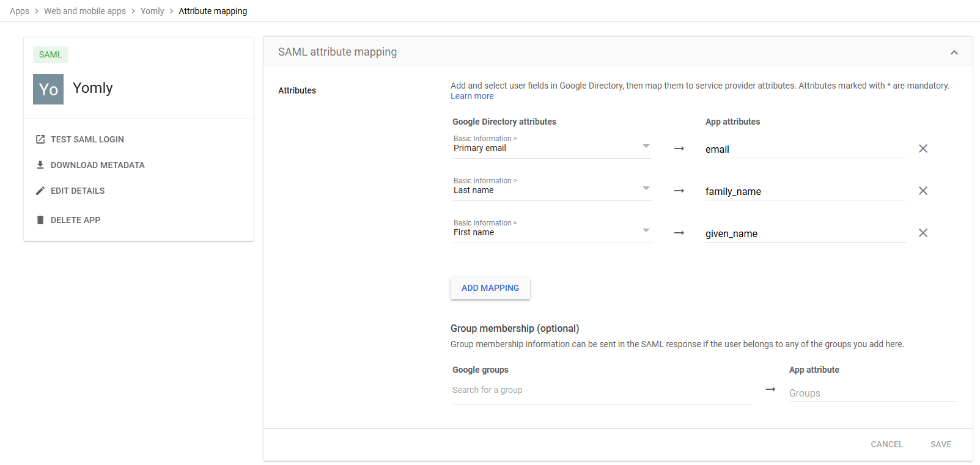Click the Groups app attribute field
This screenshot has width=980, height=465.
click(872, 393)
